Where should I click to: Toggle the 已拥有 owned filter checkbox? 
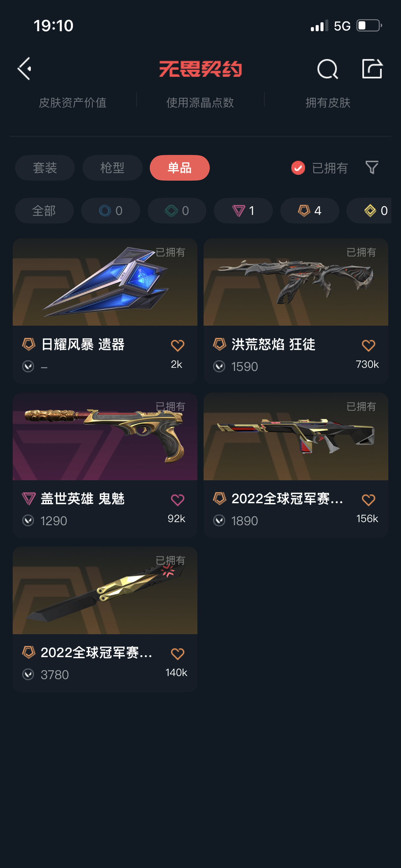click(298, 168)
